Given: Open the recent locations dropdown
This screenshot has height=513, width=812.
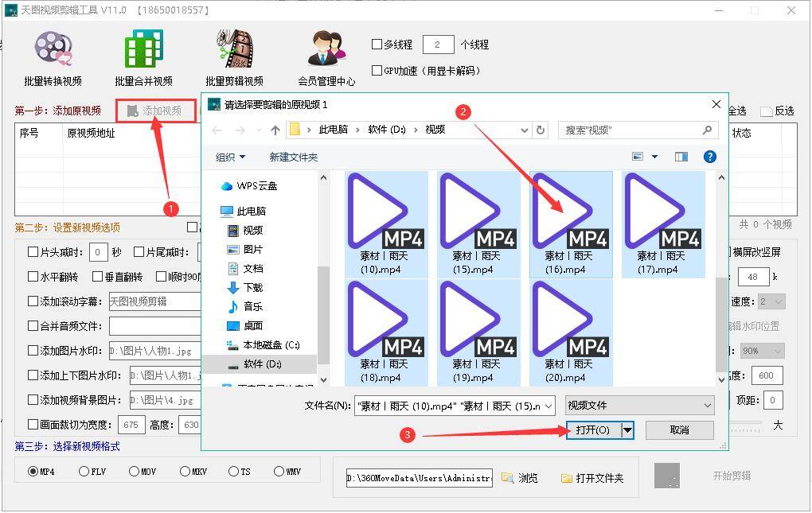Looking at the screenshot, I should pyautogui.click(x=259, y=130).
